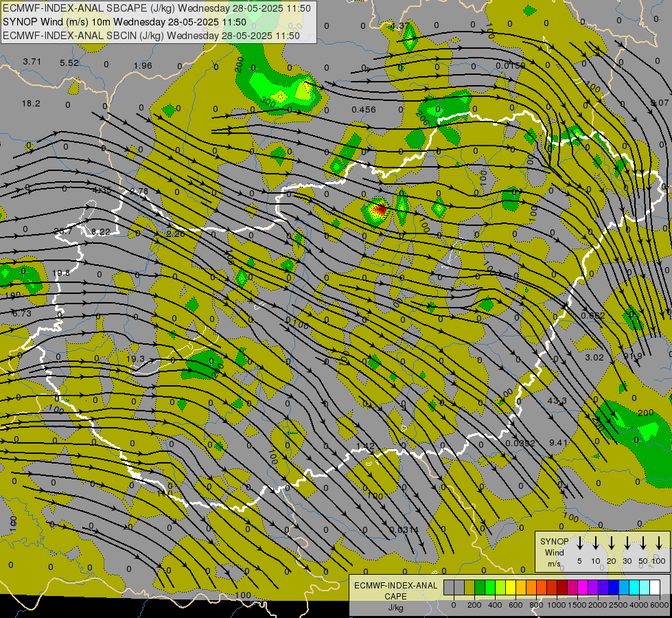Click the 6000 tick on CAPE scale

[660, 605]
